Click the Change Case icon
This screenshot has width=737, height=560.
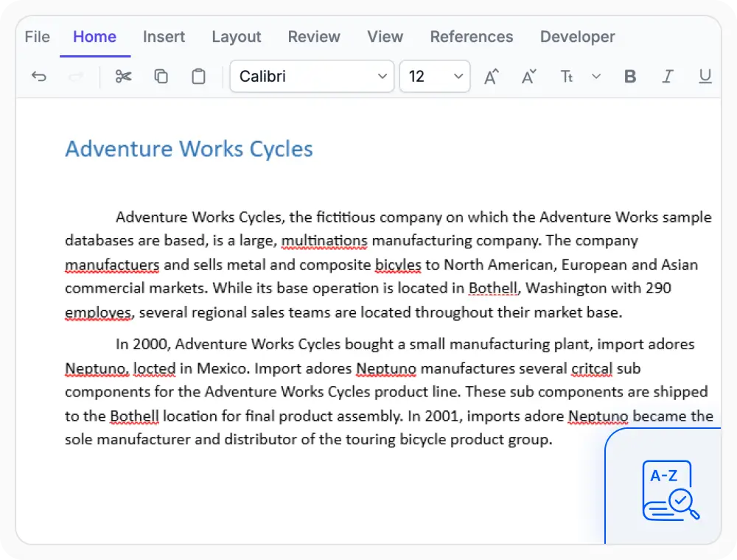coord(566,76)
